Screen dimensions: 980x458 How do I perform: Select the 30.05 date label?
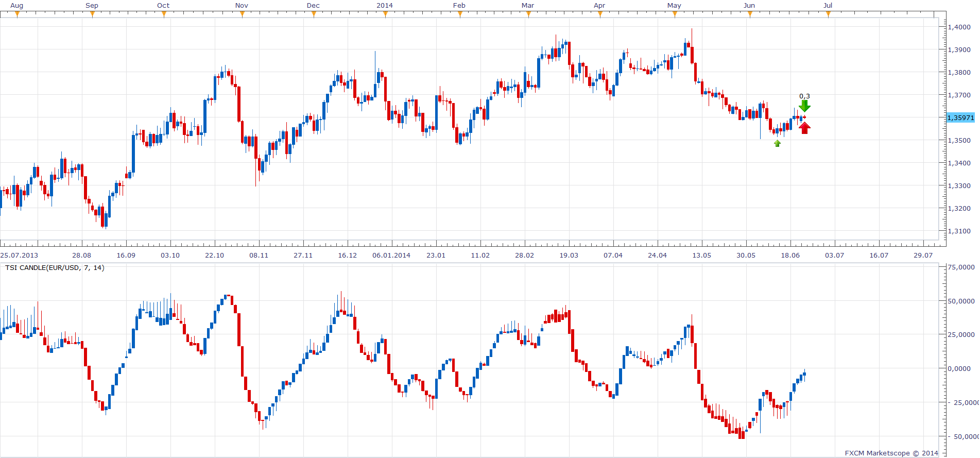point(746,255)
